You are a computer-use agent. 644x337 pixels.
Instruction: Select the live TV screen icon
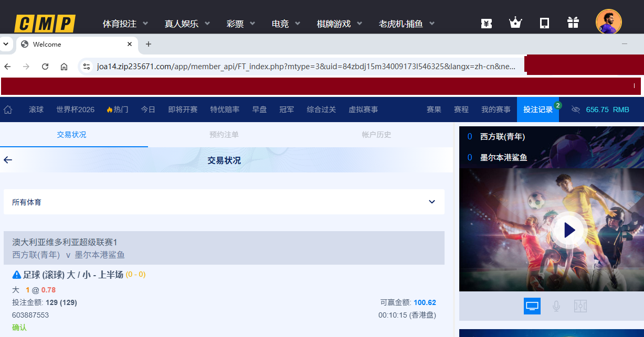(x=532, y=306)
